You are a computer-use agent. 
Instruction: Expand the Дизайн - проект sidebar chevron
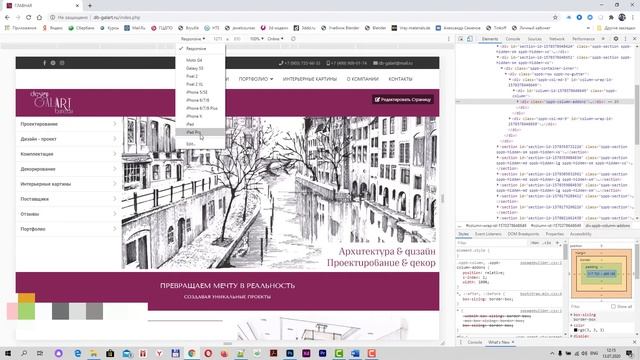(114, 139)
